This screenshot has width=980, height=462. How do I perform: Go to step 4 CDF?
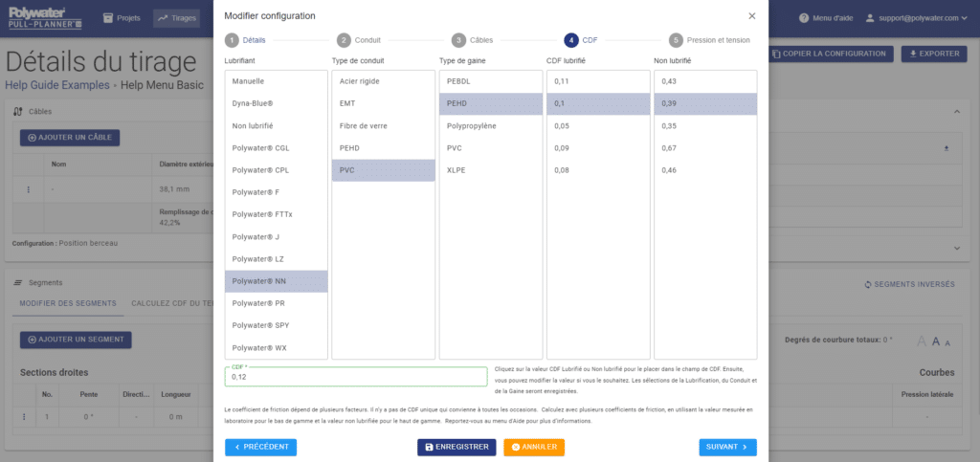(x=581, y=40)
